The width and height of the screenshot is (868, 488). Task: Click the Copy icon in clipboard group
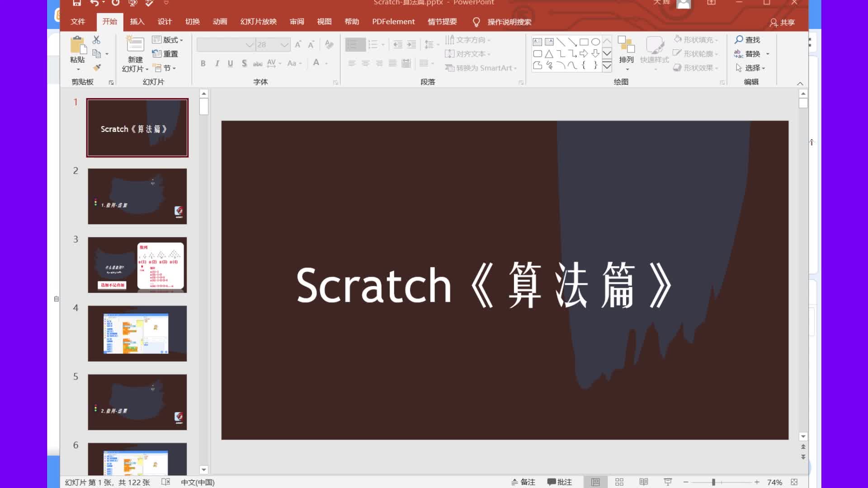coord(96,54)
